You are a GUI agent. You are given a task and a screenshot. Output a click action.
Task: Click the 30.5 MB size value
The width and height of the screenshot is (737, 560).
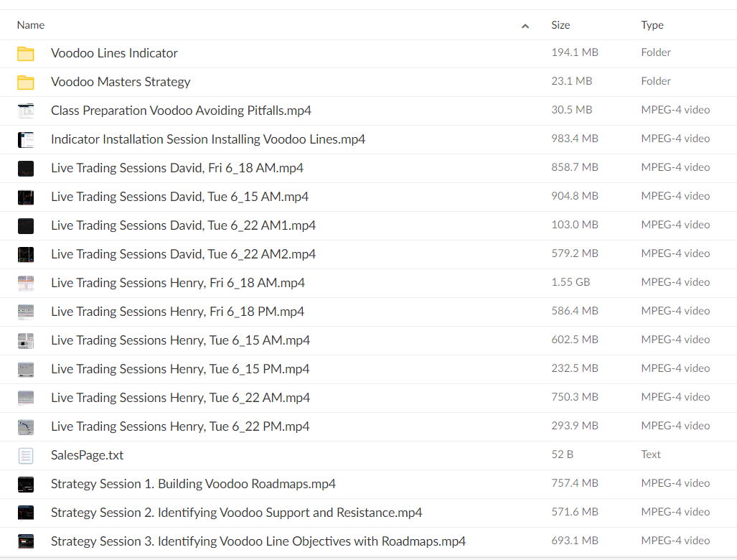click(571, 110)
